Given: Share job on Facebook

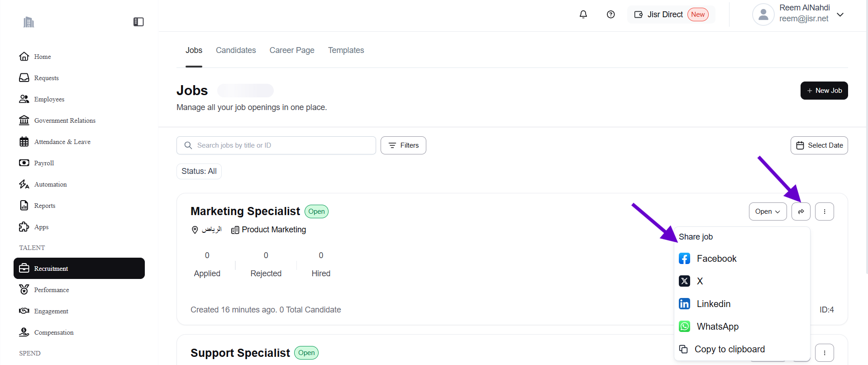Looking at the screenshot, I should pyautogui.click(x=716, y=259).
